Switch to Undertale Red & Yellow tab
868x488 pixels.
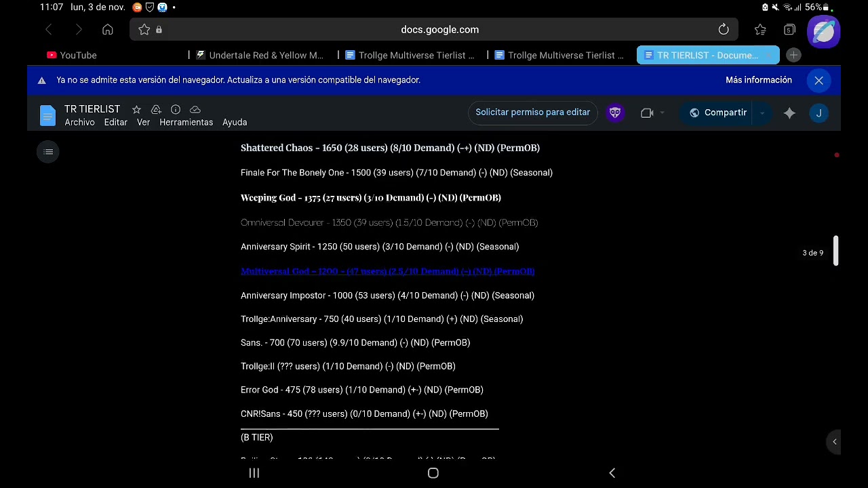pyautogui.click(x=260, y=56)
